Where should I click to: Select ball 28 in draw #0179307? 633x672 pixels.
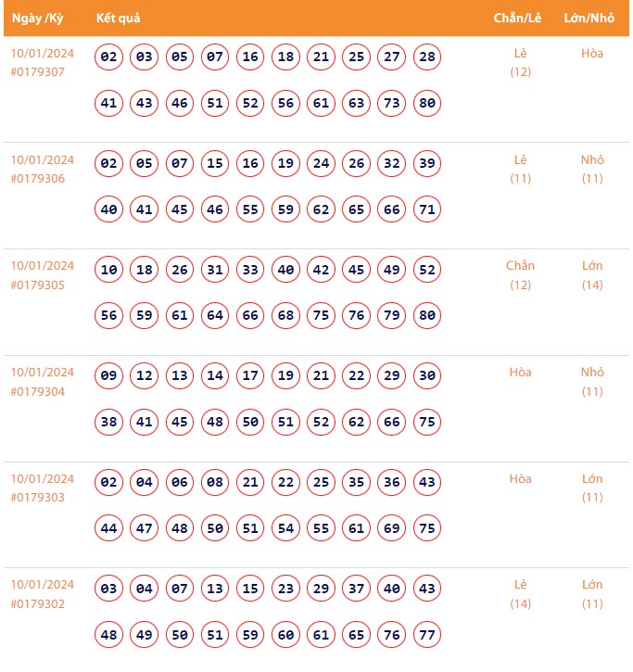coord(427,57)
